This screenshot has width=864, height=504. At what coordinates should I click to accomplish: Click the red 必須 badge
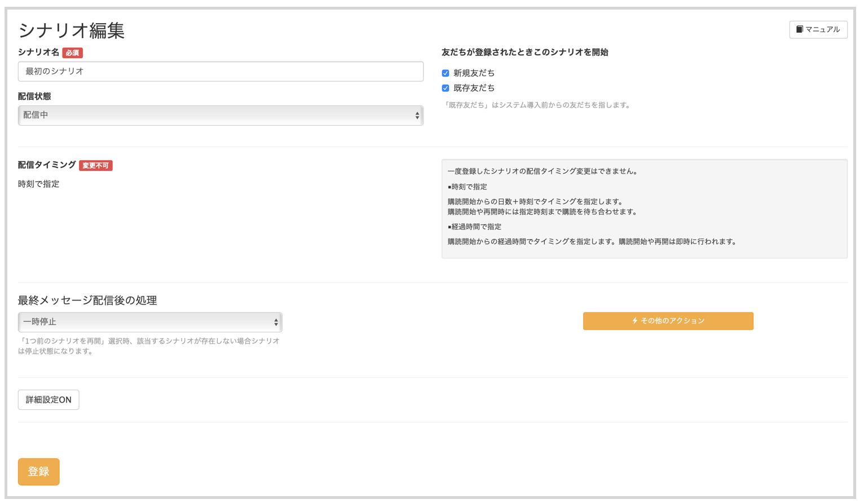coord(72,53)
